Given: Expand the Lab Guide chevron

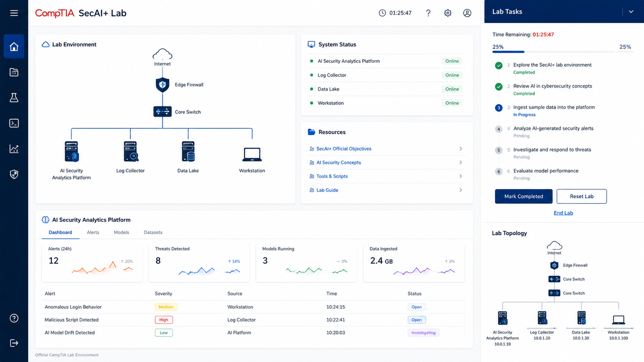Looking at the screenshot, I should coord(461,190).
